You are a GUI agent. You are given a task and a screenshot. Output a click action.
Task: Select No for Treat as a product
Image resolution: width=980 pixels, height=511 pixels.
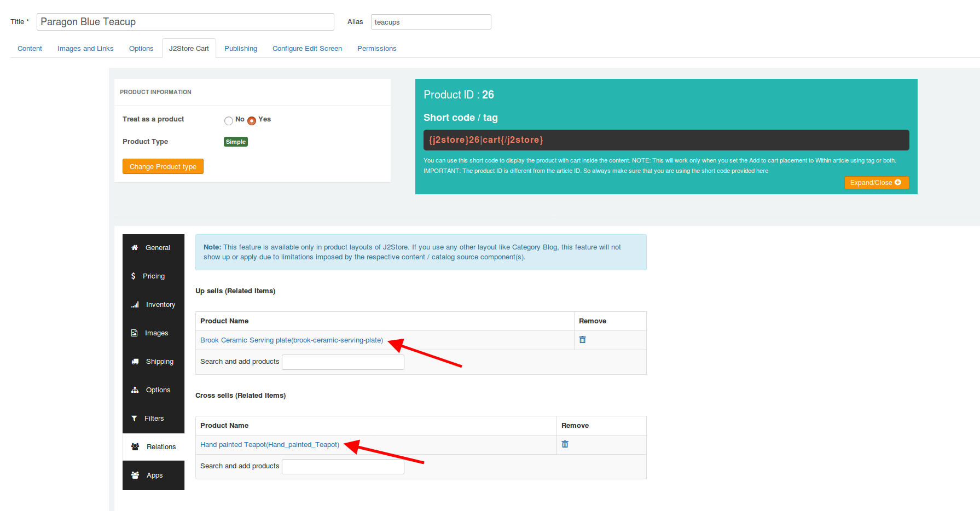(229, 120)
